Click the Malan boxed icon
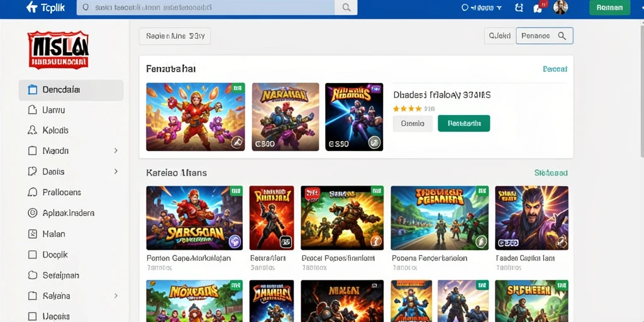644x322 pixels. (x=32, y=234)
